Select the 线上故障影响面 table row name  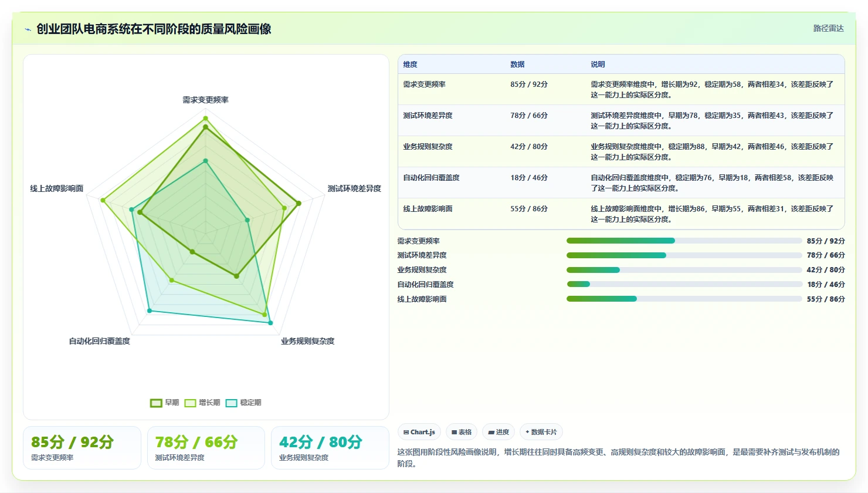point(428,209)
